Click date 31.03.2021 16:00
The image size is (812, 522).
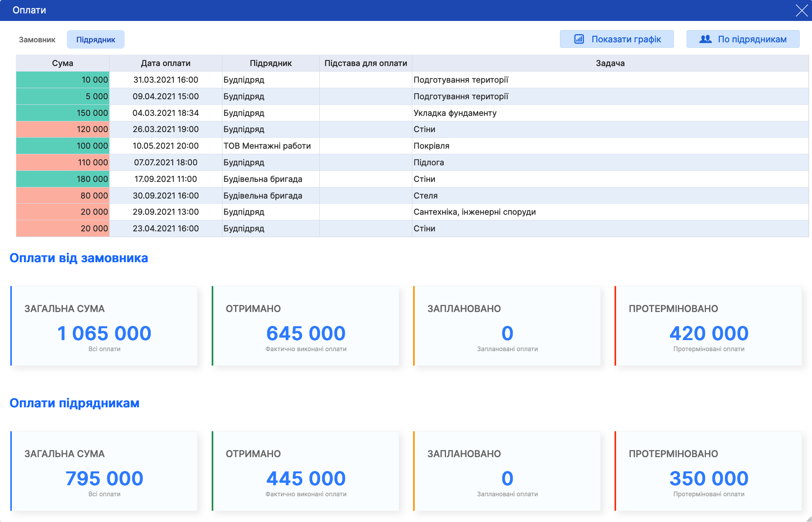[165, 80]
